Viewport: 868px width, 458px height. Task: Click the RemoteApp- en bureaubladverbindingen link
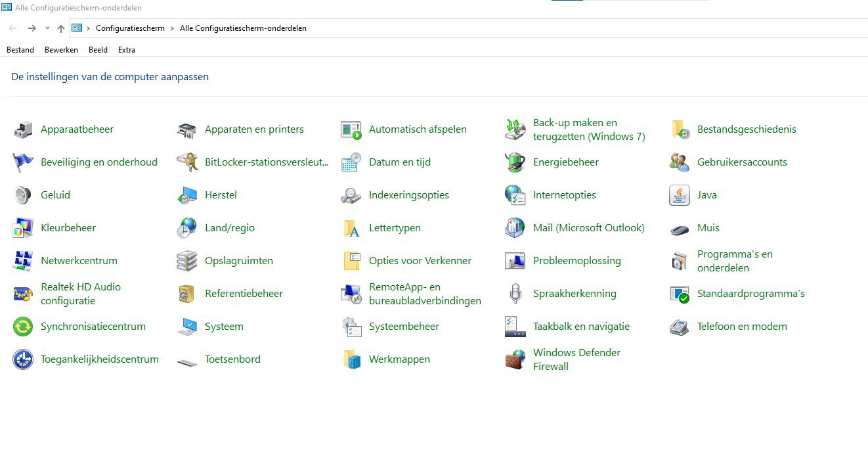(425, 294)
